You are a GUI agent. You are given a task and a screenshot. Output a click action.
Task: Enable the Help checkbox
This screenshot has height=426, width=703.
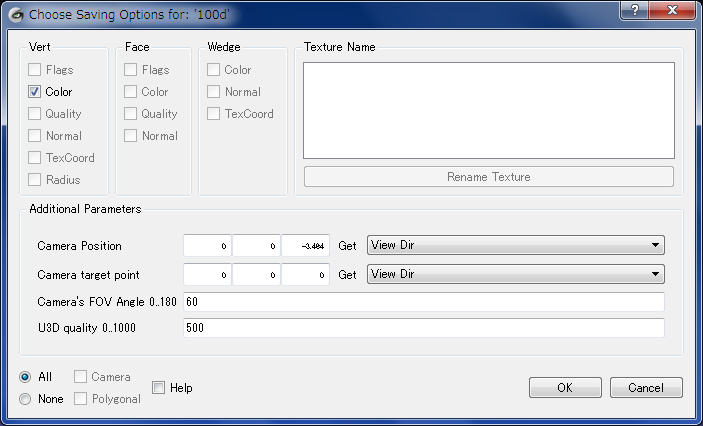click(x=158, y=387)
